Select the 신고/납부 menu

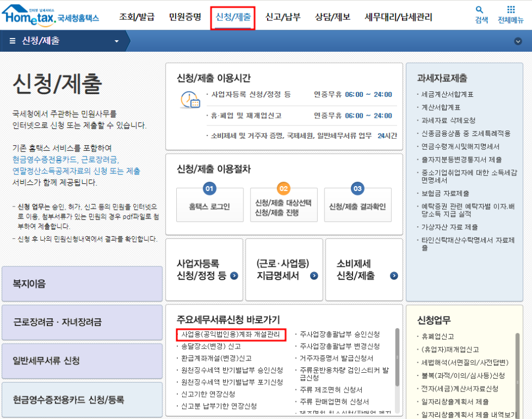tap(283, 17)
